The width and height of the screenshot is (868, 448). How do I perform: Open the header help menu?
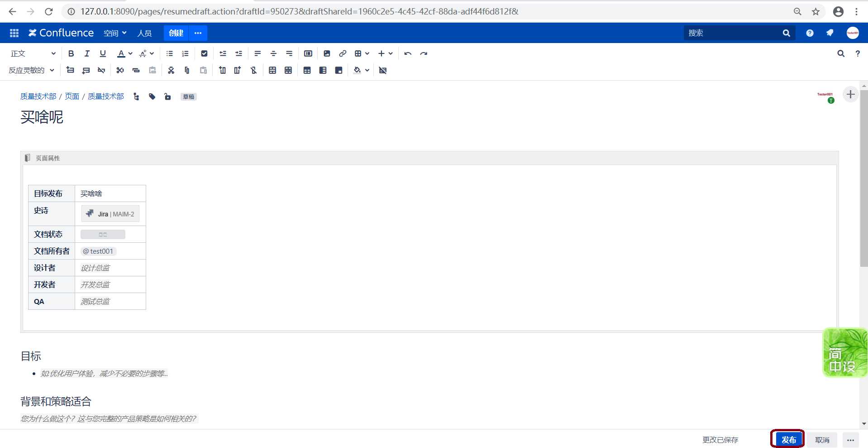[x=810, y=33]
